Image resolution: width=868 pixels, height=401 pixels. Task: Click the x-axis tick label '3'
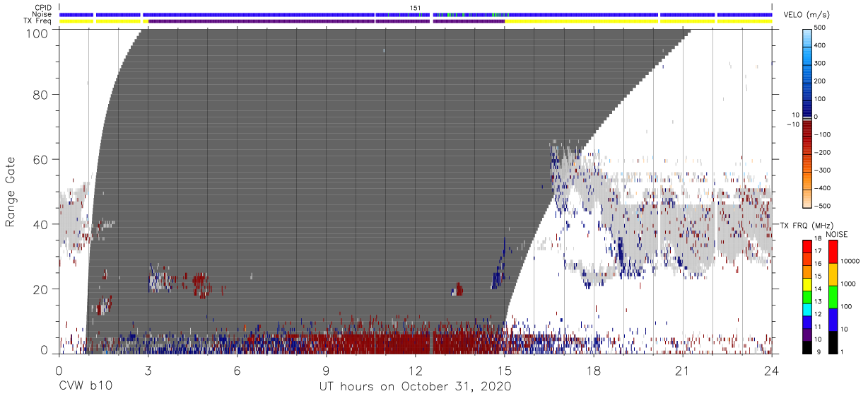tap(148, 371)
